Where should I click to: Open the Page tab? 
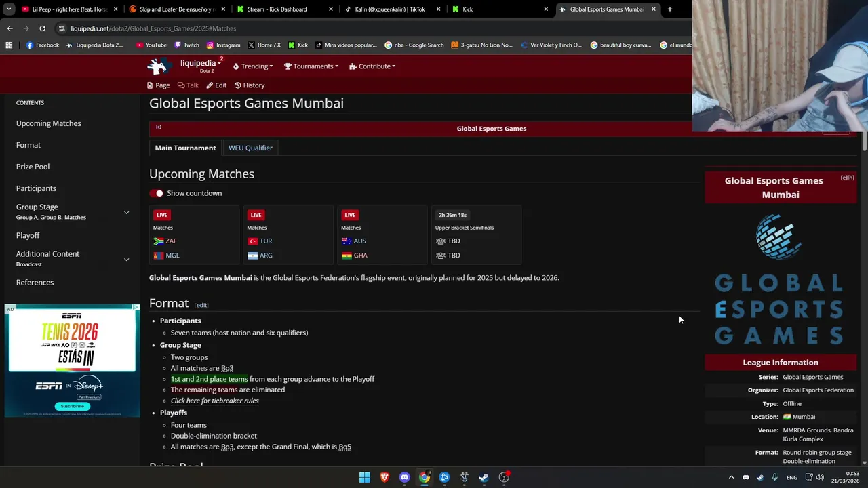click(x=159, y=85)
